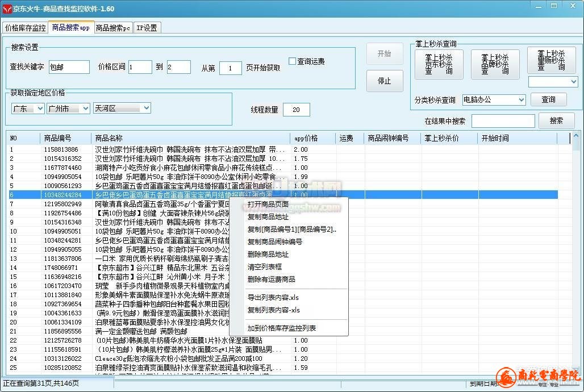The width and height of the screenshot is (584, 392).
Task: Choose 清空列表框 from the context menu
Action: 264,267
